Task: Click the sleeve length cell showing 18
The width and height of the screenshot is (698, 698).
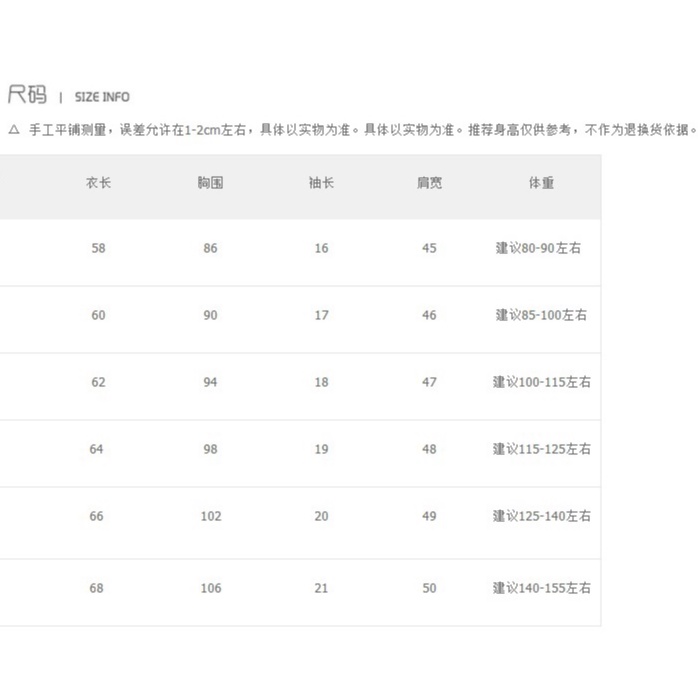Action: click(x=321, y=382)
